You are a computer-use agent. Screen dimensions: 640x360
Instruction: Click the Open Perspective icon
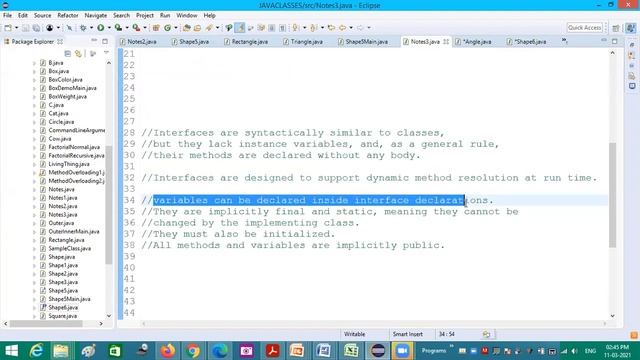tap(616, 28)
